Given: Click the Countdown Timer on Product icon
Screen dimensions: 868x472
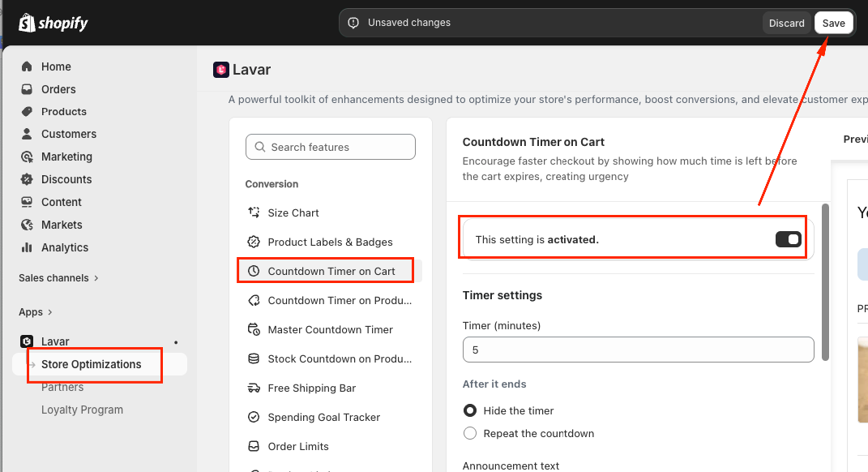Looking at the screenshot, I should 254,300.
